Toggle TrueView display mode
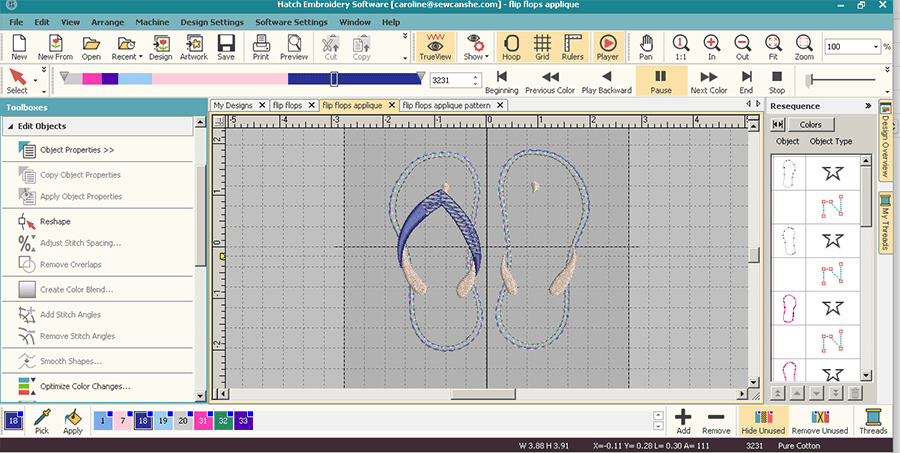 click(435, 47)
